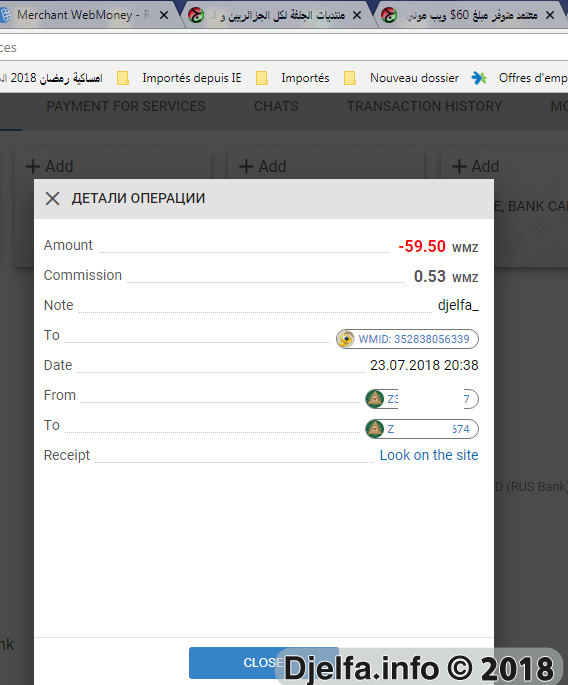568x685 pixels.
Task: Open the WMID 352838056339 recipient badge
Action: pos(407,339)
